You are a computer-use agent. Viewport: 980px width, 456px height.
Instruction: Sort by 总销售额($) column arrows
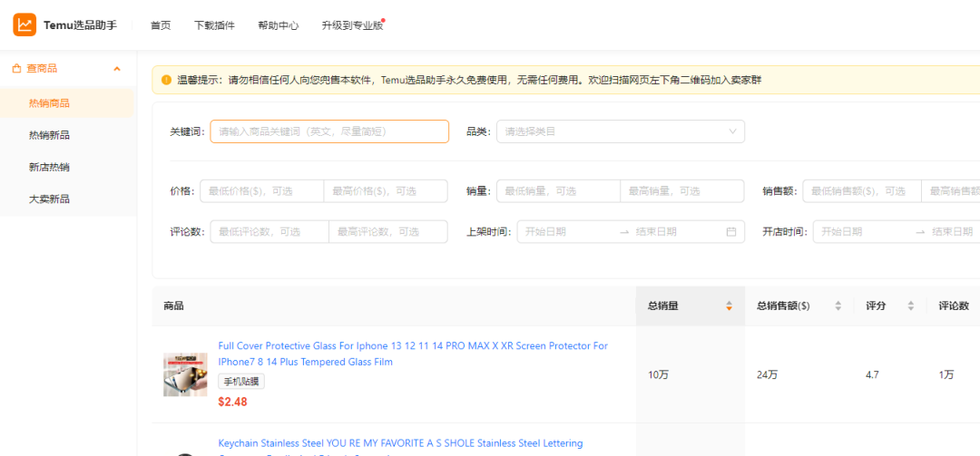(838, 306)
